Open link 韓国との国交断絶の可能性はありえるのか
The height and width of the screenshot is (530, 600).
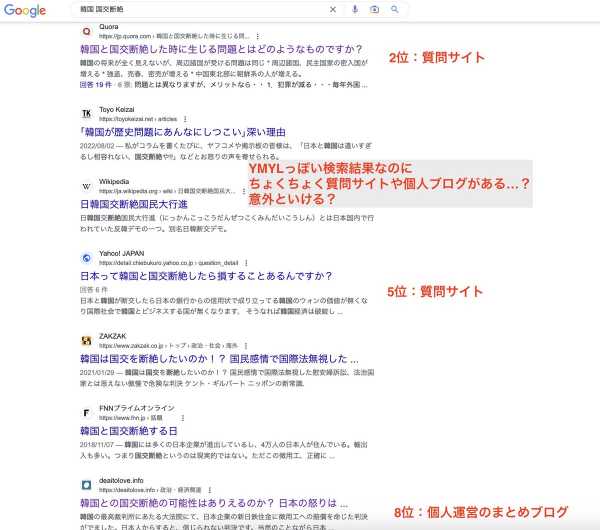214,503
